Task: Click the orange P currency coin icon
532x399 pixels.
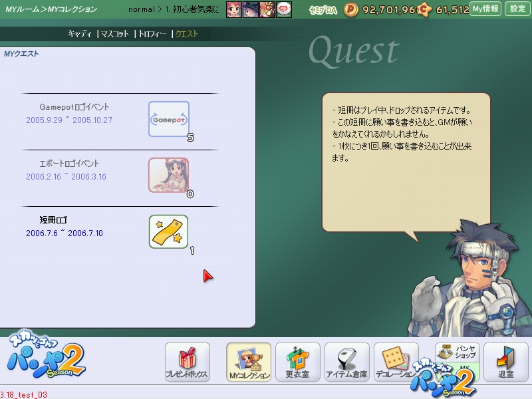Action: pyautogui.click(x=352, y=9)
